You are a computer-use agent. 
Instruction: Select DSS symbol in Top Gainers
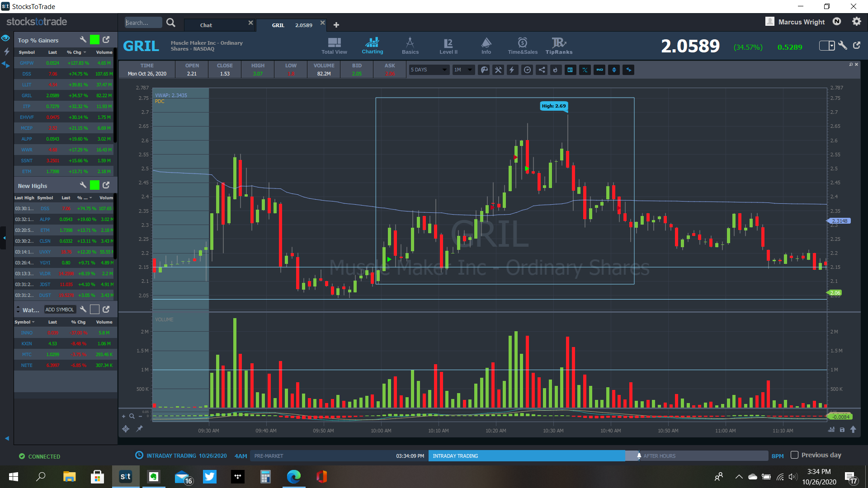(27, 74)
